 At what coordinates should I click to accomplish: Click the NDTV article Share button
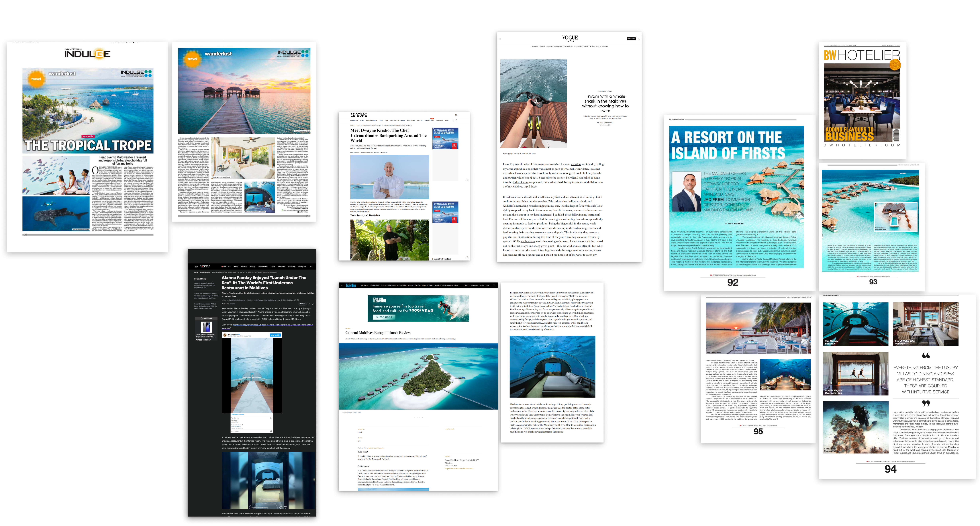(302, 304)
